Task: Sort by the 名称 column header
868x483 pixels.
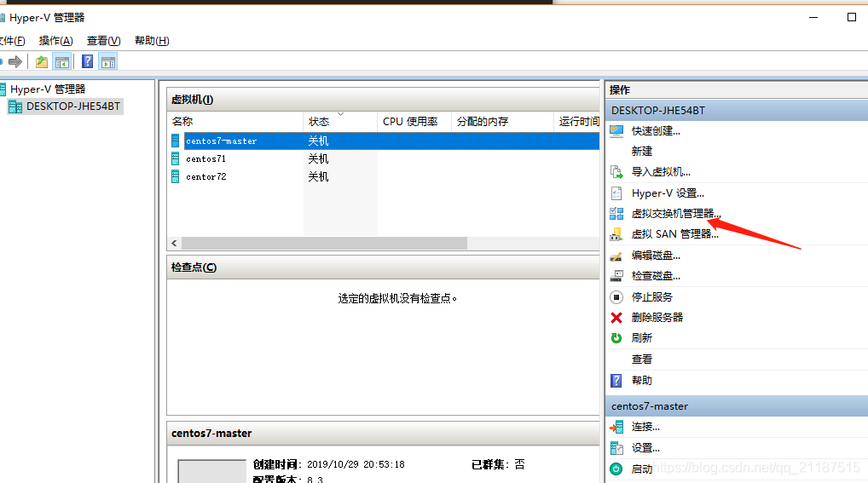Action: (235, 122)
